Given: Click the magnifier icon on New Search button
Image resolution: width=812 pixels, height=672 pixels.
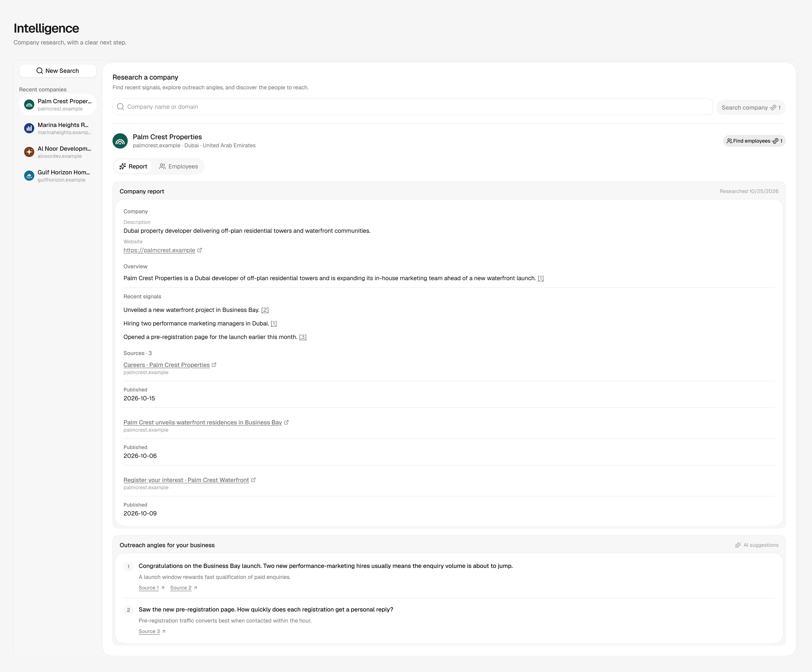Looking at the screenshot, I should (x=40, y=71).
